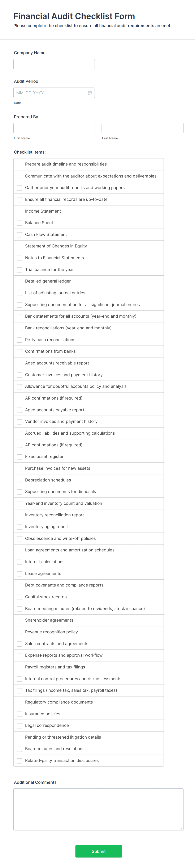Tick the 'Lease agreements' checkbox

point(19,573)
